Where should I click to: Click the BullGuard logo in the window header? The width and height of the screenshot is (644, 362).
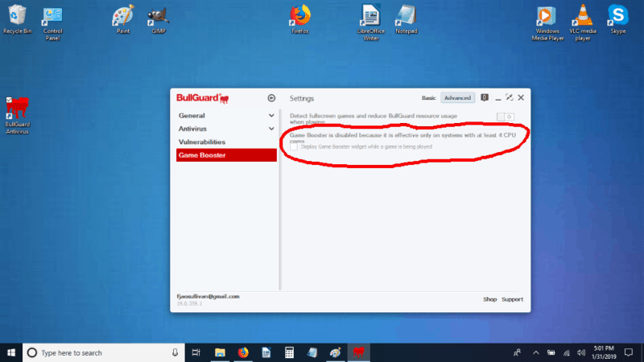[x=203, y=98]
